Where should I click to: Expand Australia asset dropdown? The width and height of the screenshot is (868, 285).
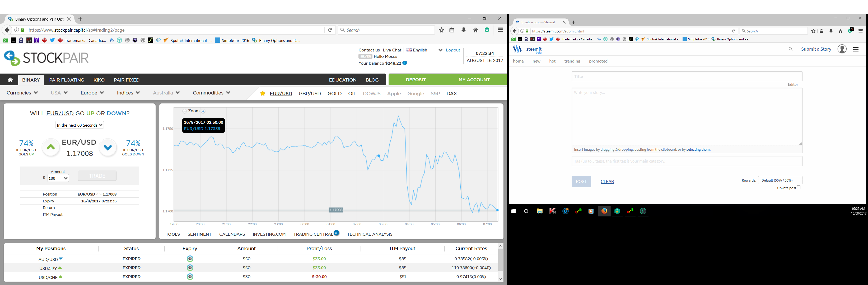tap(166, 93)
